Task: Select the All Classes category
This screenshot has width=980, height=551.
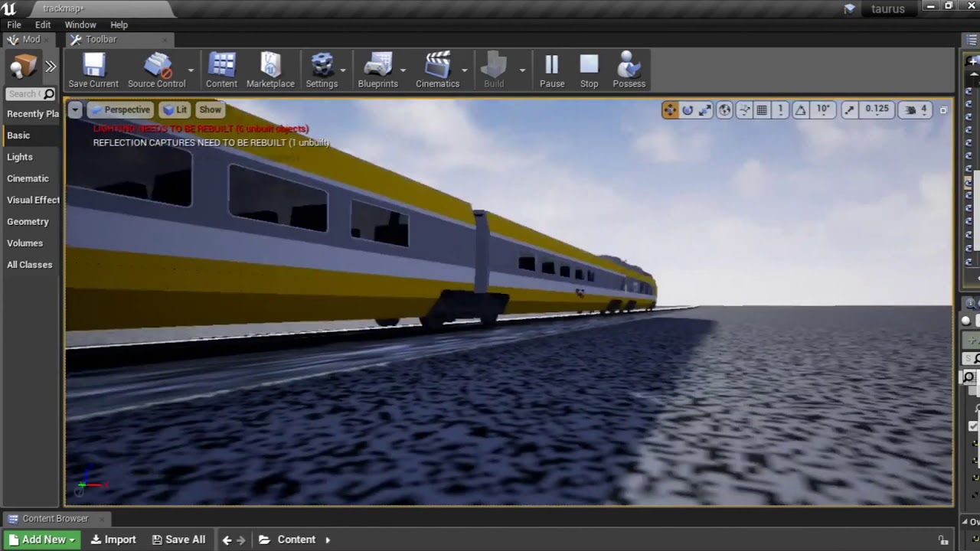Action: pyautogui.click(x=32, y=265)
